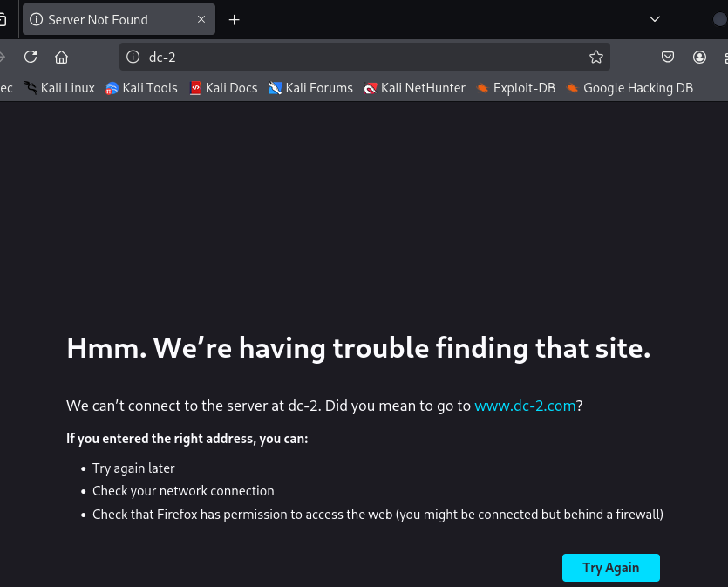Bookmark this page with the star

click(596, 57)
